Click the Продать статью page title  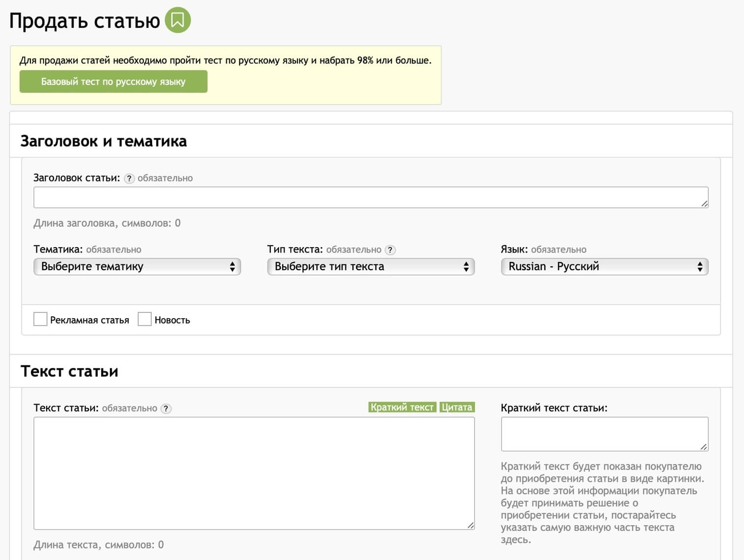[x=85, y=21]
